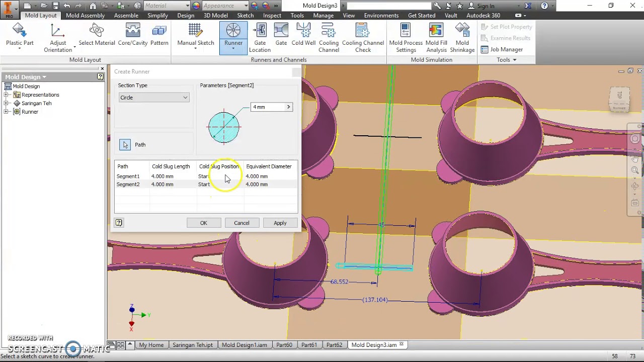The width and height of the screenshot is (644, 362).
Task: Switch to Part61 document tab
Action: (x=309, y=345)
